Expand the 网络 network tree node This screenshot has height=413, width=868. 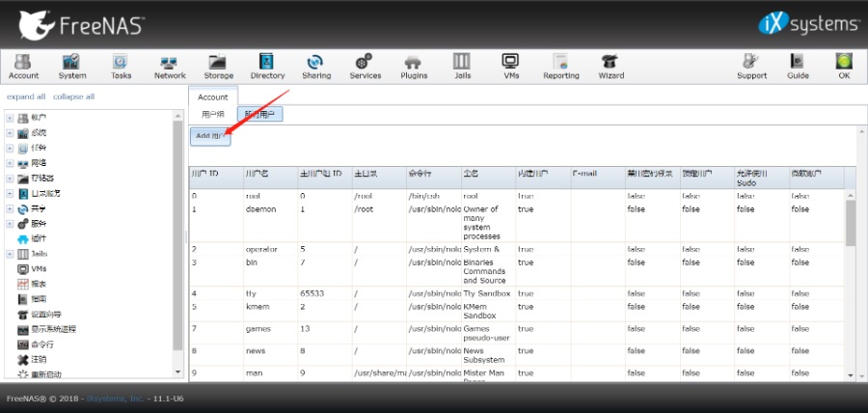(x=10, y=163)
